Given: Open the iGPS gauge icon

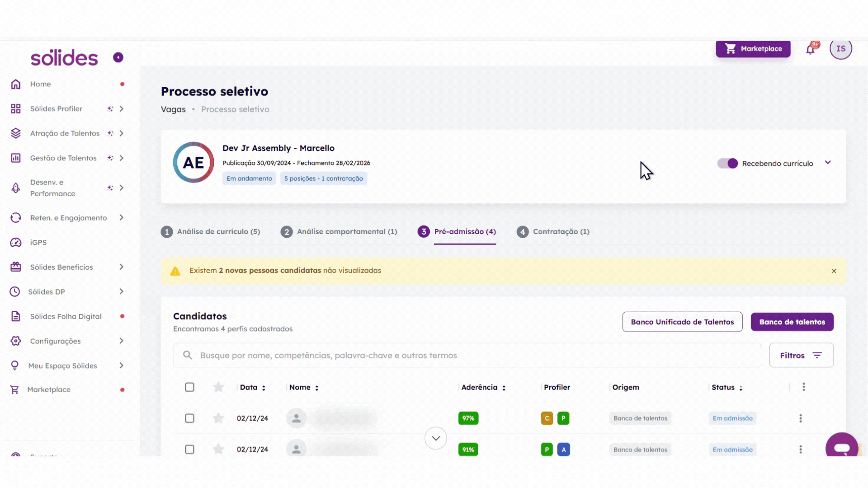Looking at the screenshot, I should (x=16, y=243).
